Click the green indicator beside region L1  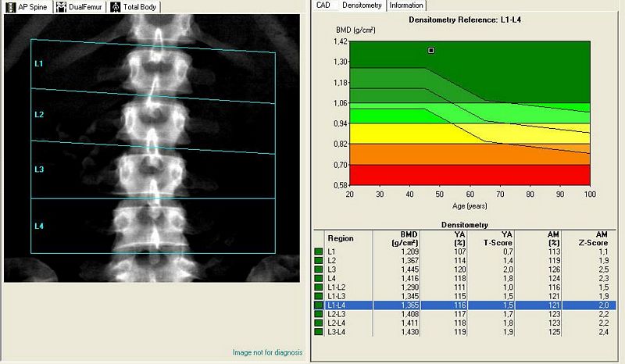tap(318, 251)
